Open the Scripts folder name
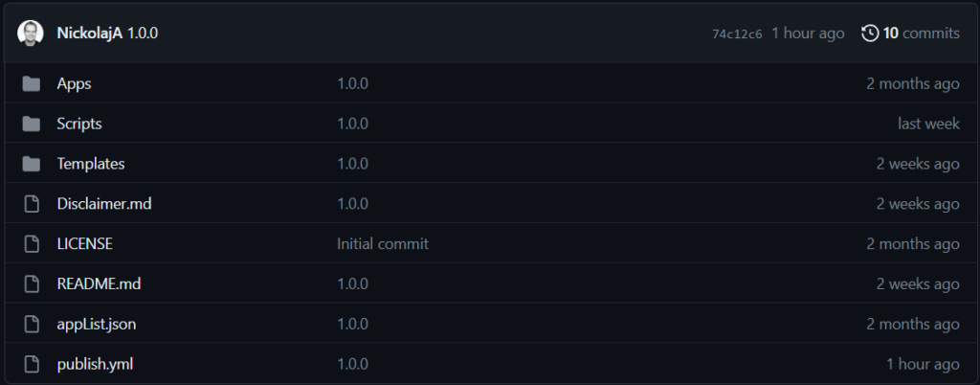 coord(79,124)
